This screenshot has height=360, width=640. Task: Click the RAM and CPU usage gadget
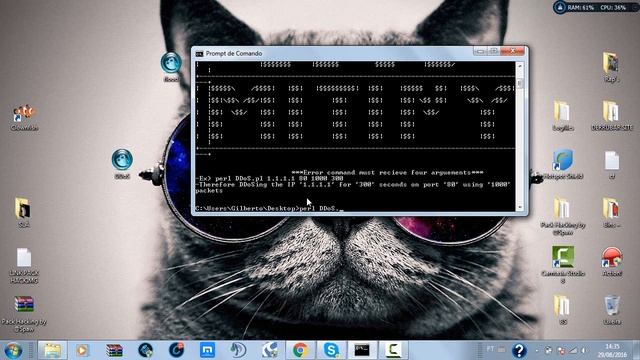(x=595, y=7)
